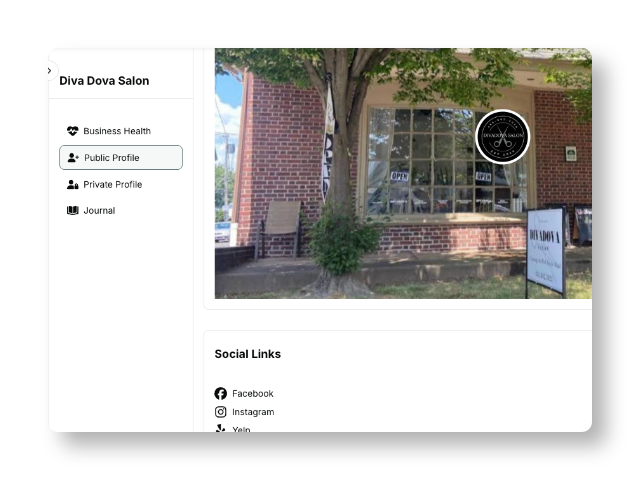This screenshot has height=480, width=640.
Task: Click the round Diva Dova Salon logo
Action: (502, 137)
